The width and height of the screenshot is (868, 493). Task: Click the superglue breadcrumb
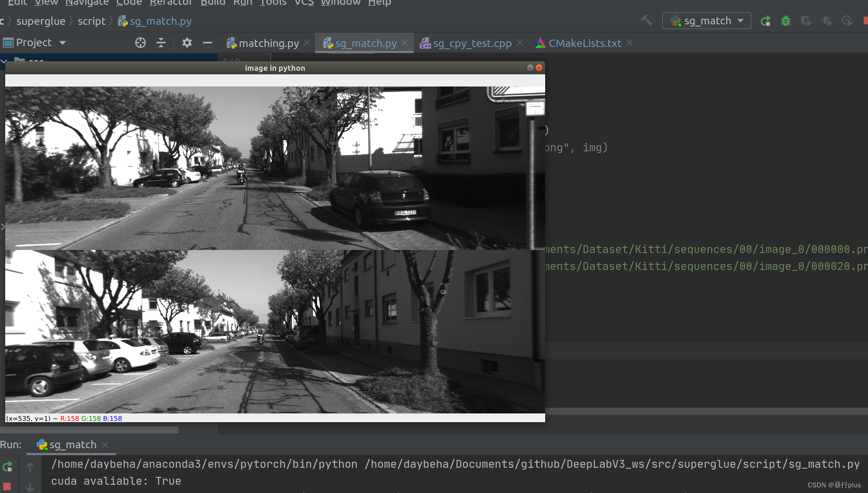point(41,21)
